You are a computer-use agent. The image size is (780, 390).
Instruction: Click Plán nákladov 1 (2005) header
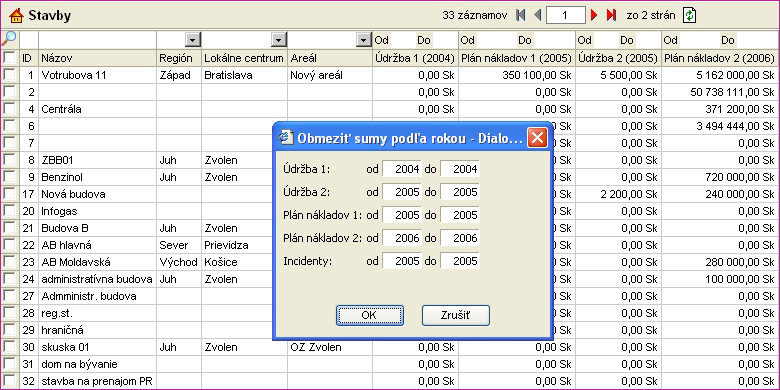click(x=516, y=58)
